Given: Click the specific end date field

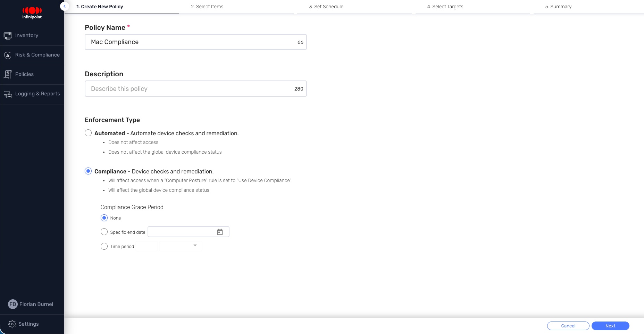Looking at the screenshot, I should click(189, 232).
